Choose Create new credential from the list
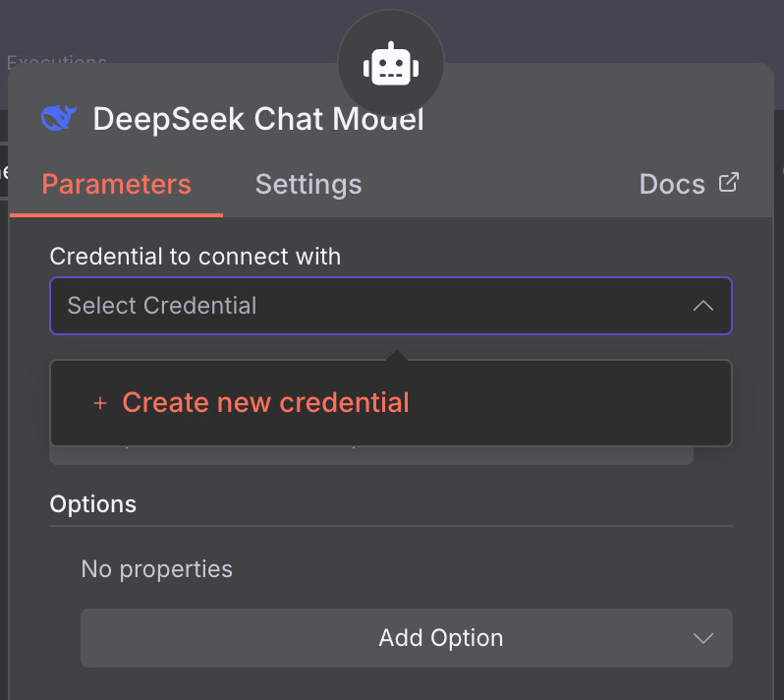784x700 pixels. click(265, 403)
